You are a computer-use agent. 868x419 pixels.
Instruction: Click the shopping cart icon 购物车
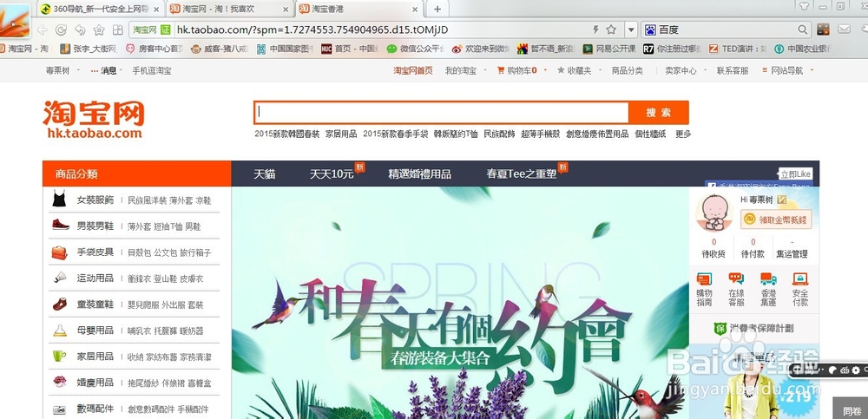click(501, 70)
